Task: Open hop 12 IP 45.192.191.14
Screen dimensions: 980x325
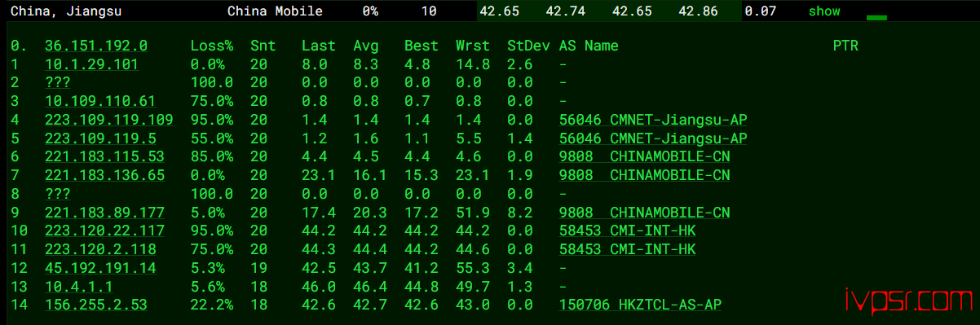Action: 100,267
